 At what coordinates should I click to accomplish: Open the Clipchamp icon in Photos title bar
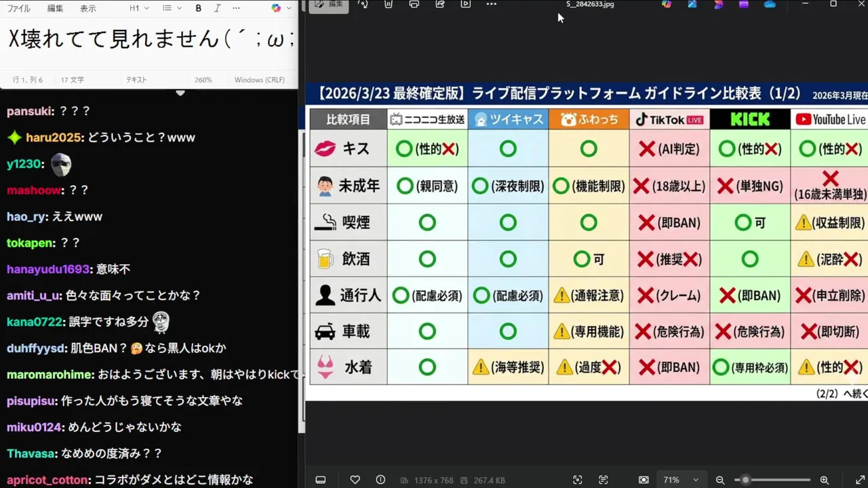pos(718,4)
